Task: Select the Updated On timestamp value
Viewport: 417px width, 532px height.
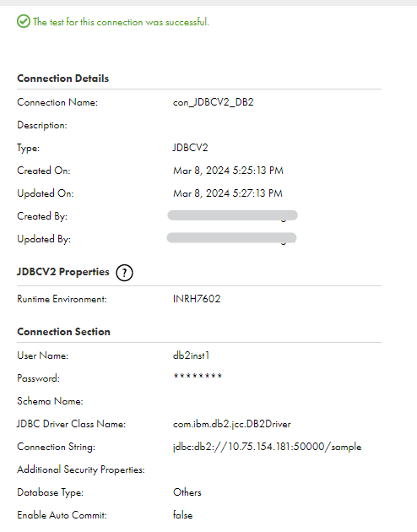Action: [x=228, y=193]
